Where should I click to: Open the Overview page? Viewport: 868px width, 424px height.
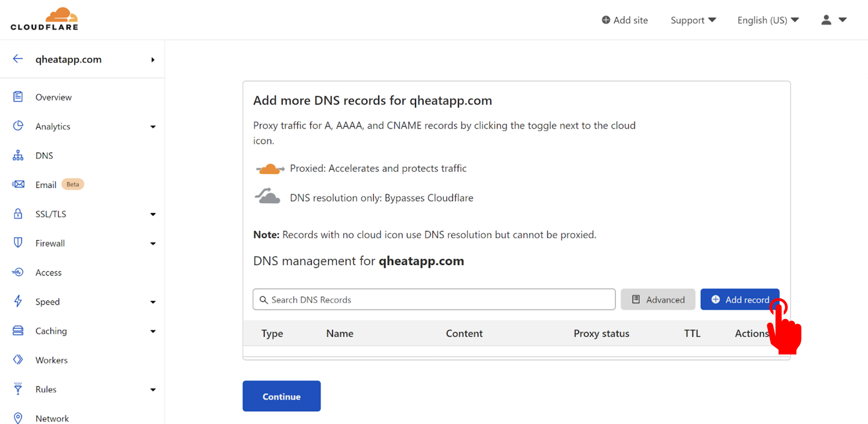click(53, 97)
